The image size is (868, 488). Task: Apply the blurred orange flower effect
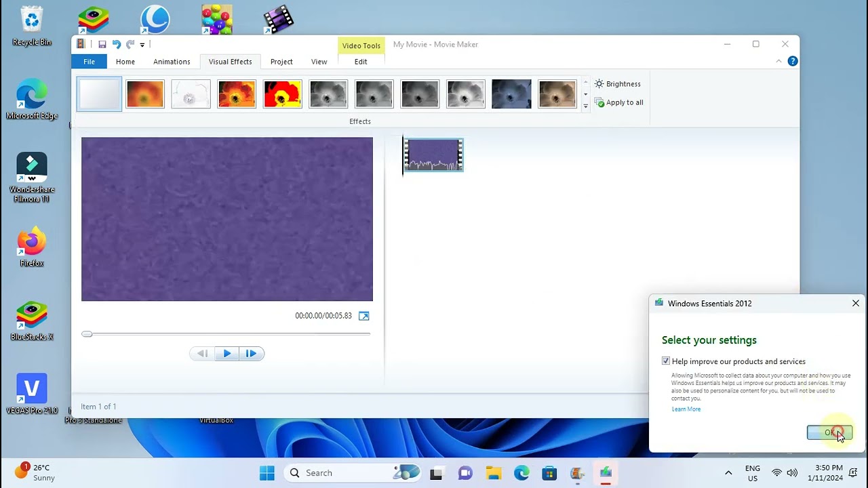click(x=145, y=94)
